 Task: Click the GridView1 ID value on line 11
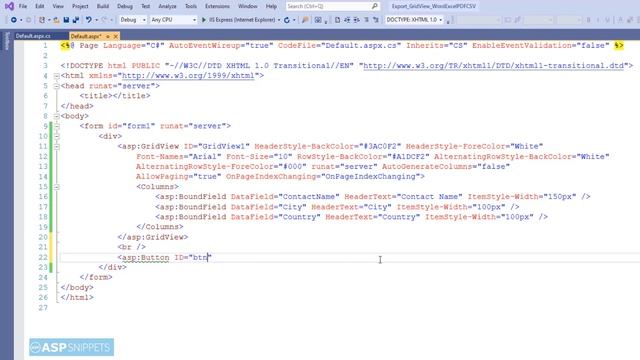(223, 147)
